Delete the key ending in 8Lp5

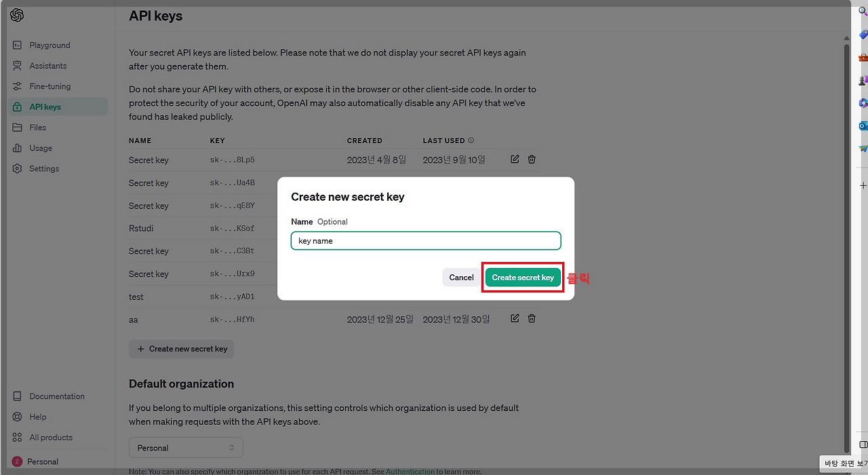coord(532,159)
